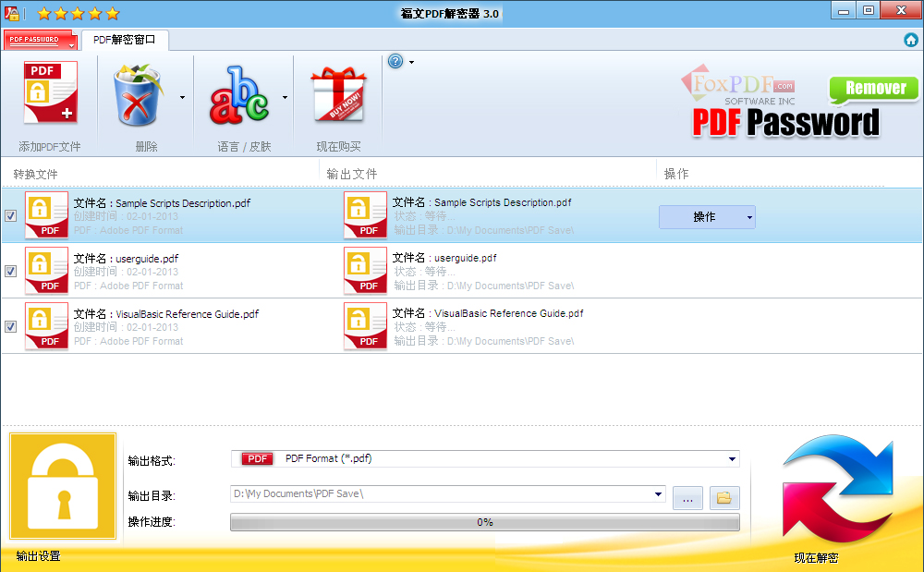Click the 语言 / 皮肤 label
This screenshot has height=572, width=924.
coord(244,147)
